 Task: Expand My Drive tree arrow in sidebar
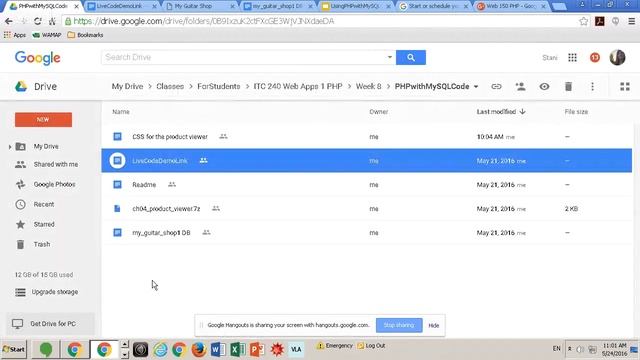[x=9, y=147]
